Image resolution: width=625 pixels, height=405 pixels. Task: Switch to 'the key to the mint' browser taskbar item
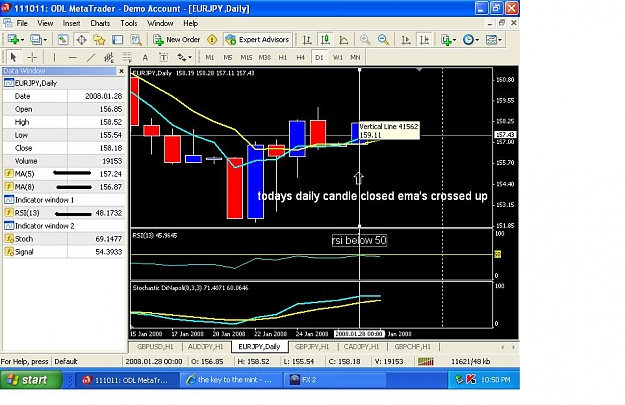230,380
